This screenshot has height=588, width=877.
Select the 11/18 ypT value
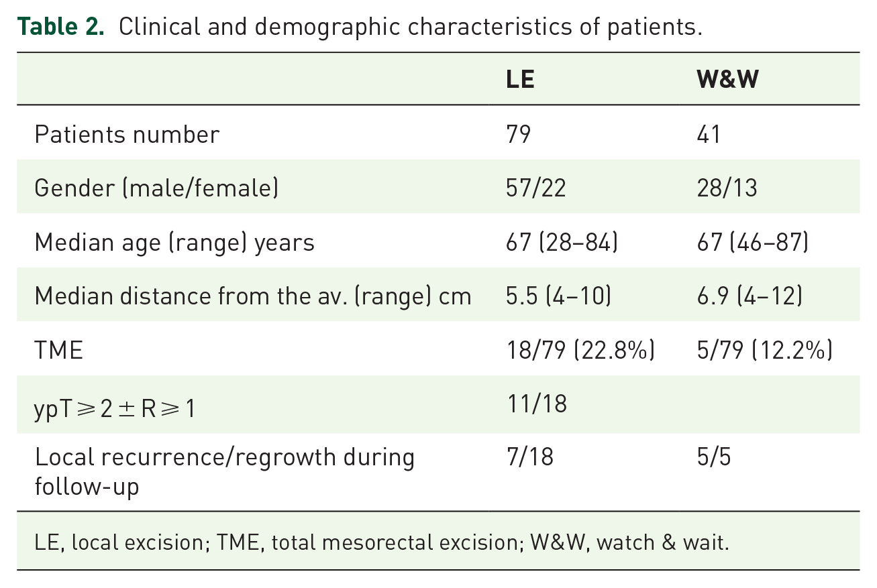coord(536,403)
